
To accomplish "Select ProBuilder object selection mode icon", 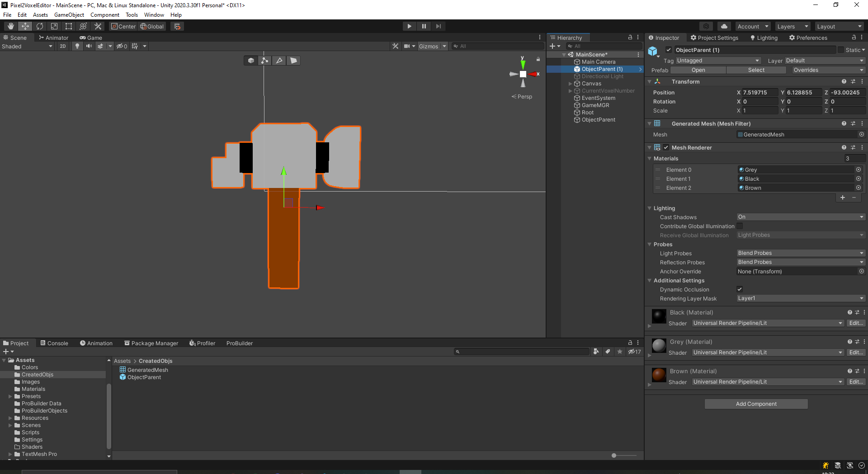I will click(251, 61).
